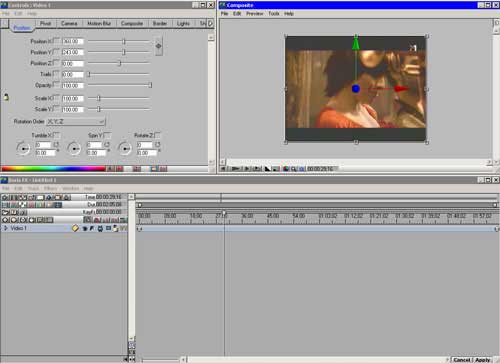Click the magnifier zoom icon in Composite toolbar
The height and width of the screenshot is (363, 500).
pyautogui.click(x=294, y=169)
